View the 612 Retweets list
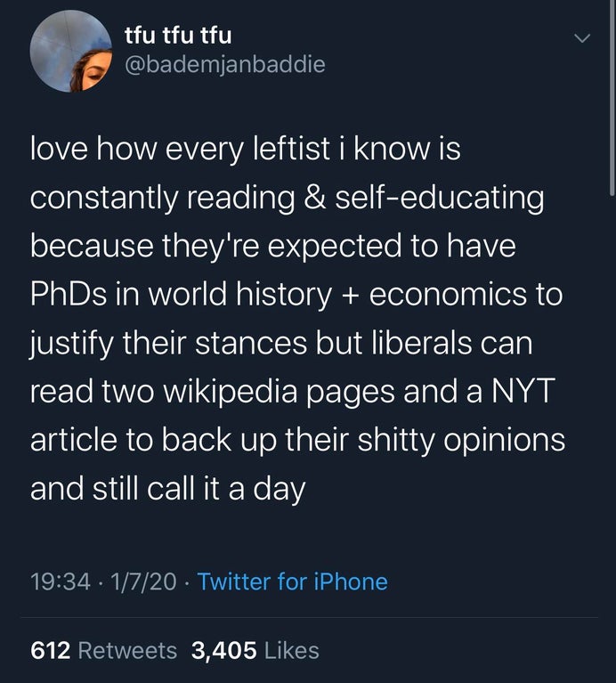 click(x=104, y=651)
